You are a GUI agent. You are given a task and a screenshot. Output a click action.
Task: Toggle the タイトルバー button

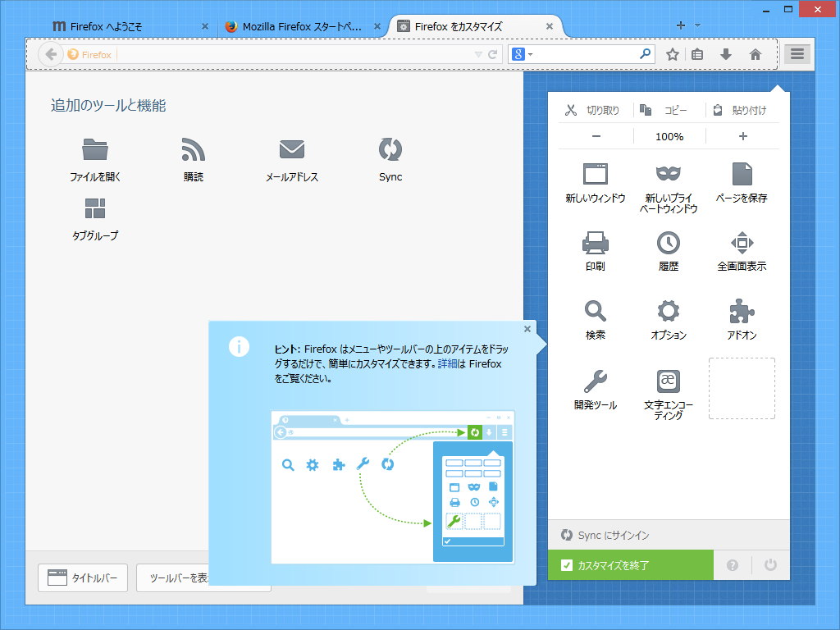pos(83,578)
